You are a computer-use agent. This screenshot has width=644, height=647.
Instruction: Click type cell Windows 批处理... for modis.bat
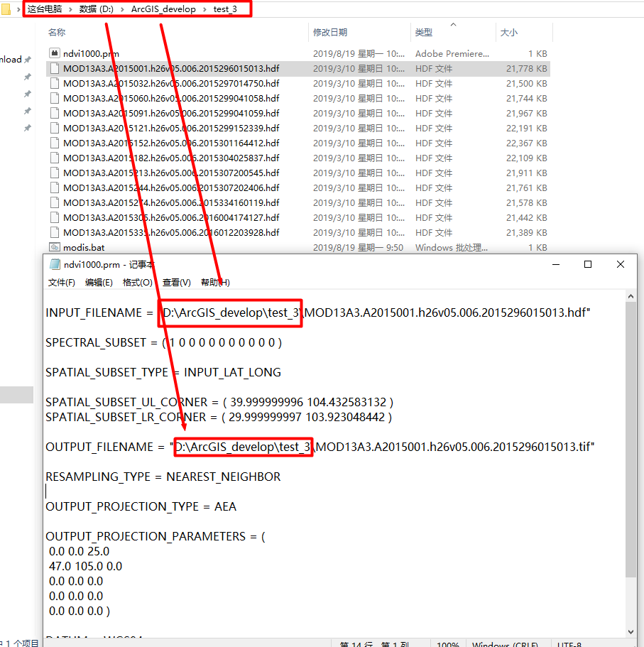point(452,248)
